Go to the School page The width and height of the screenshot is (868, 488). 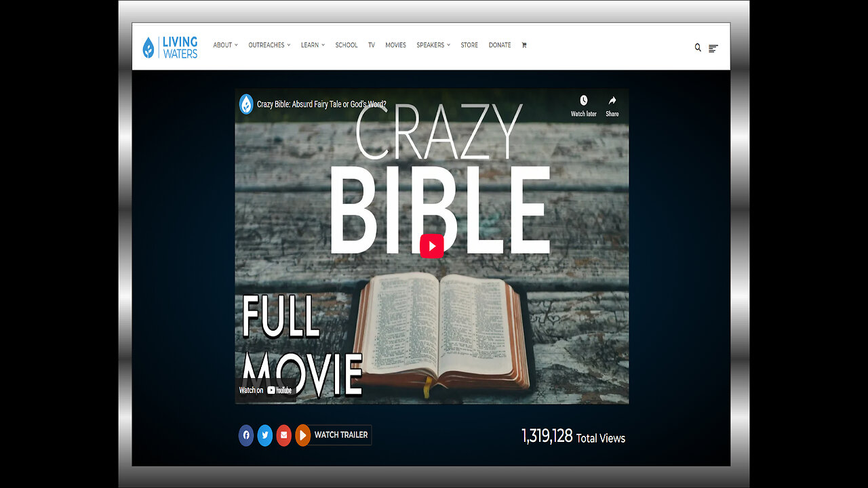347,45
